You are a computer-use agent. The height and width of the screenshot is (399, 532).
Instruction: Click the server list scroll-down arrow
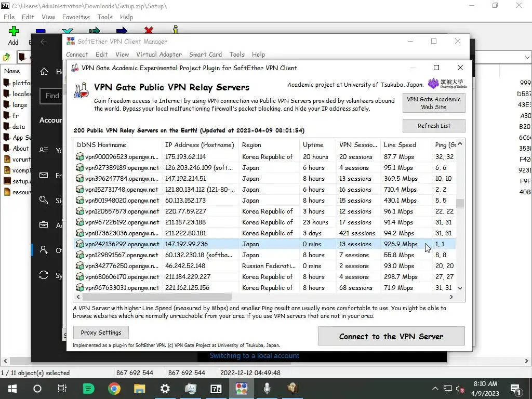pyautogui.click(x=460, y=288)
